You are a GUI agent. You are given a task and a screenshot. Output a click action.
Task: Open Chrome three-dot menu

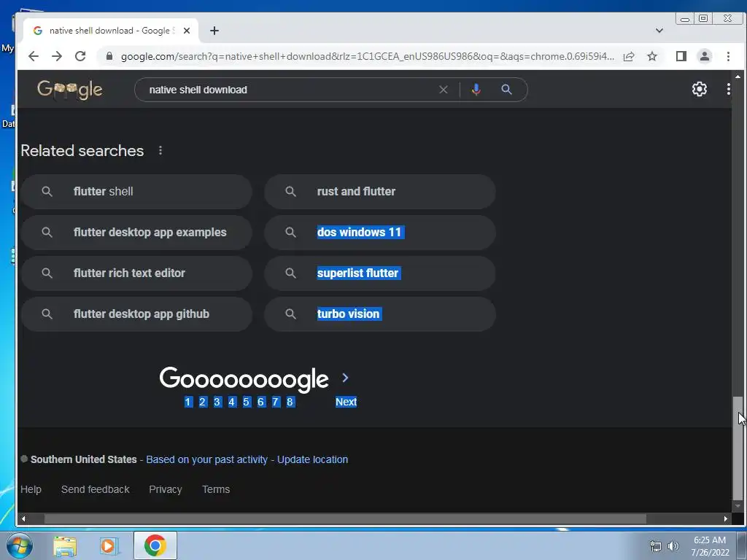[728, 56]
